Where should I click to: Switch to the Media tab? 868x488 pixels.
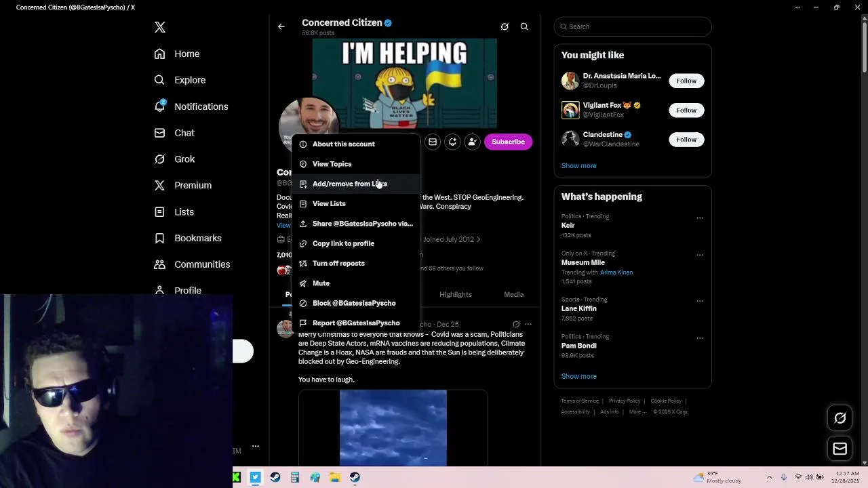click(513, 294)
